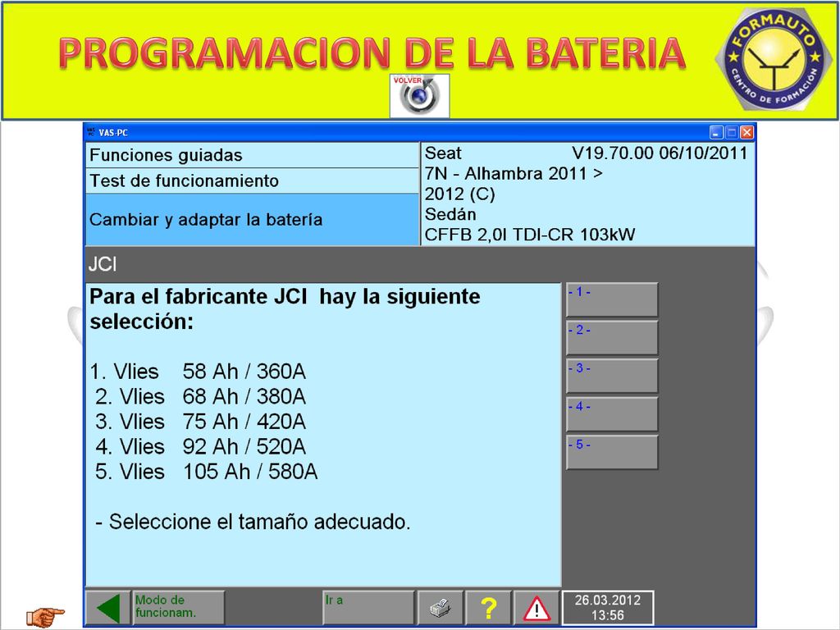Image resolution: width=840 pixels, height=630 pixels.
Task: Click 'Seat' brand text
Action: (443, 153)
